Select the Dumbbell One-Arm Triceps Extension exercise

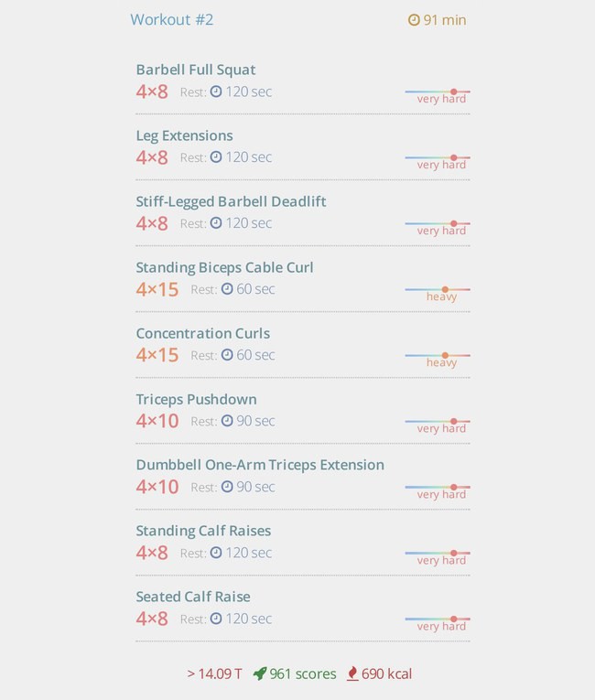tap(260, 465)
